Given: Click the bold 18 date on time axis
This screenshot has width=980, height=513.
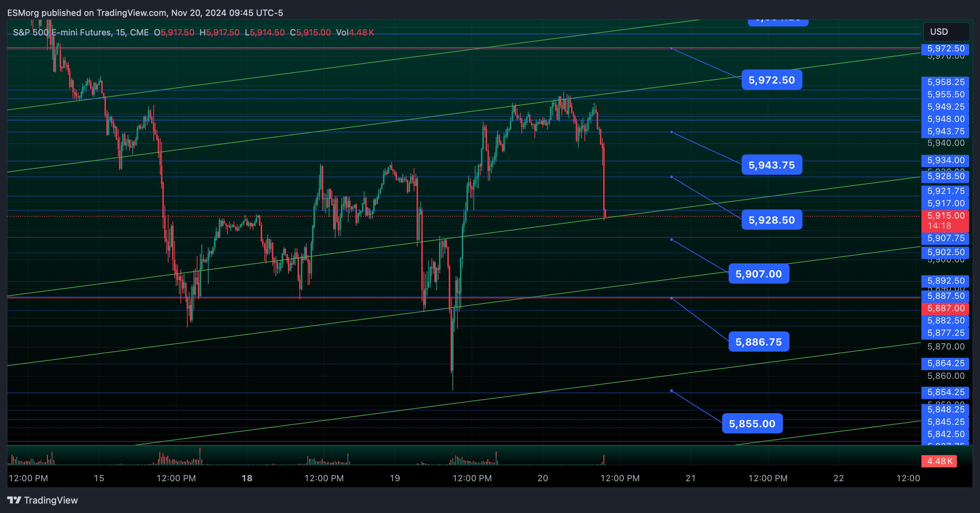Looking at the screenshot, I should click(x=247, y=478).
